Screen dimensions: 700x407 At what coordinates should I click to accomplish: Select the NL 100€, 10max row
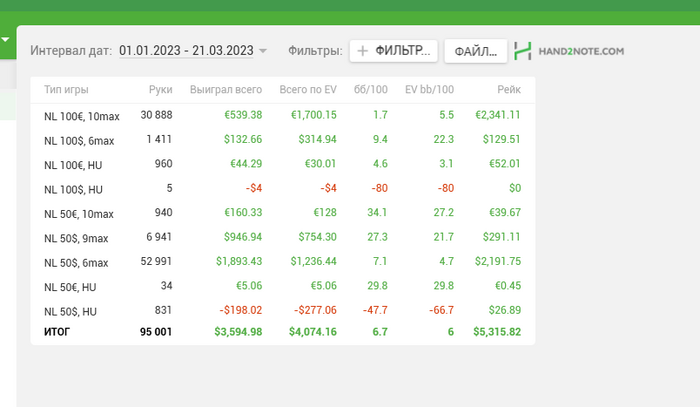283,116
